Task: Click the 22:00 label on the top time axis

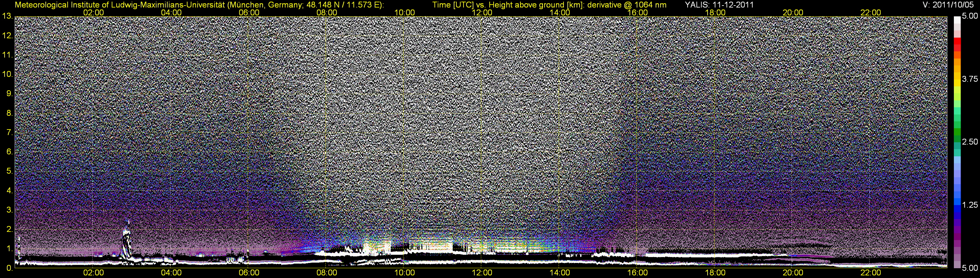Action: click(871, 12)
